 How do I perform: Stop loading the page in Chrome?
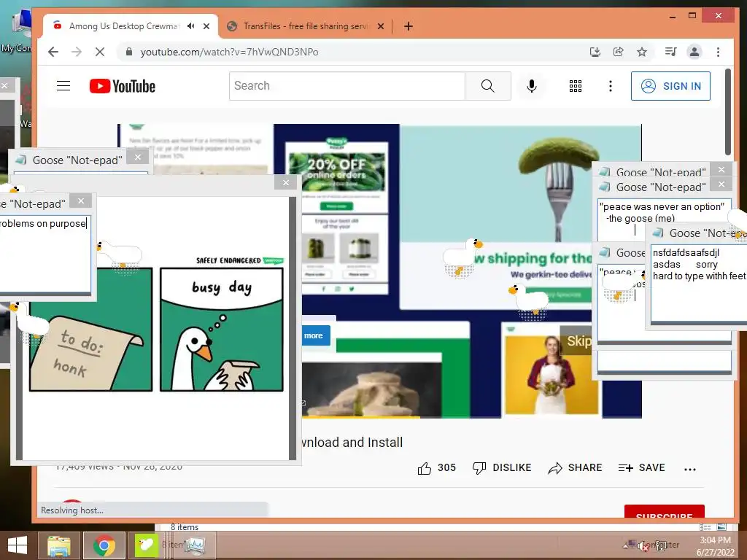pyautogui.click(x=99, y=52)
